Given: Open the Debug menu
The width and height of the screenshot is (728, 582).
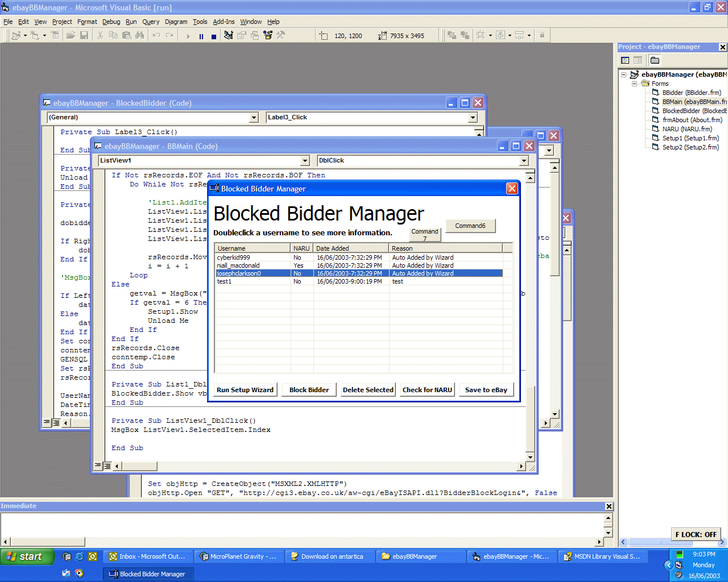Looking at the screenshot, I should (111, 22).
